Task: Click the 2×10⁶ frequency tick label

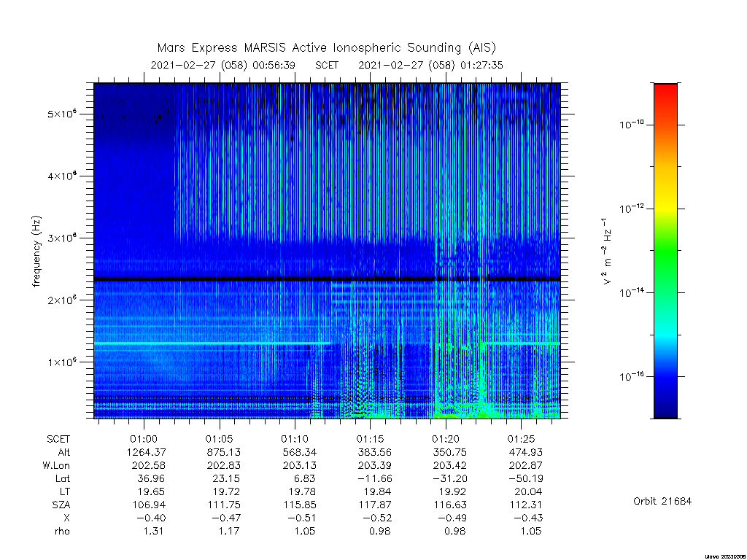Action: pyautogui.click(x=62, y=300)
